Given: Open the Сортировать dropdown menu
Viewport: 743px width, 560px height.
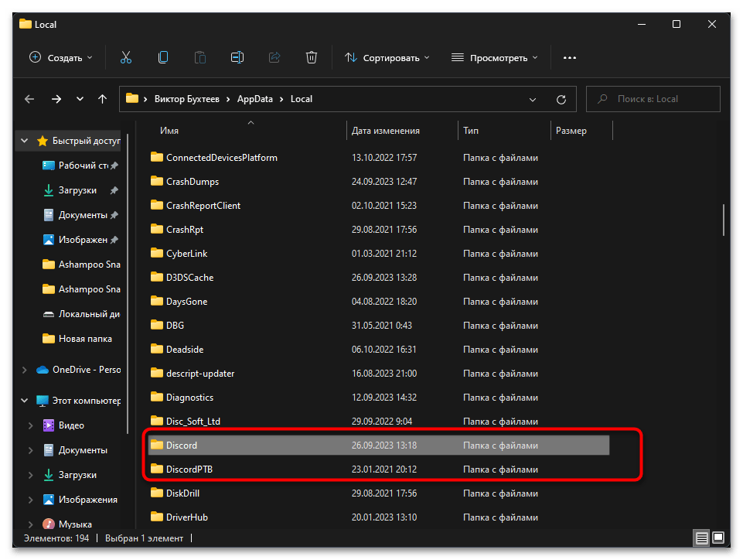Looking at the screenshot, I should 387,57.
